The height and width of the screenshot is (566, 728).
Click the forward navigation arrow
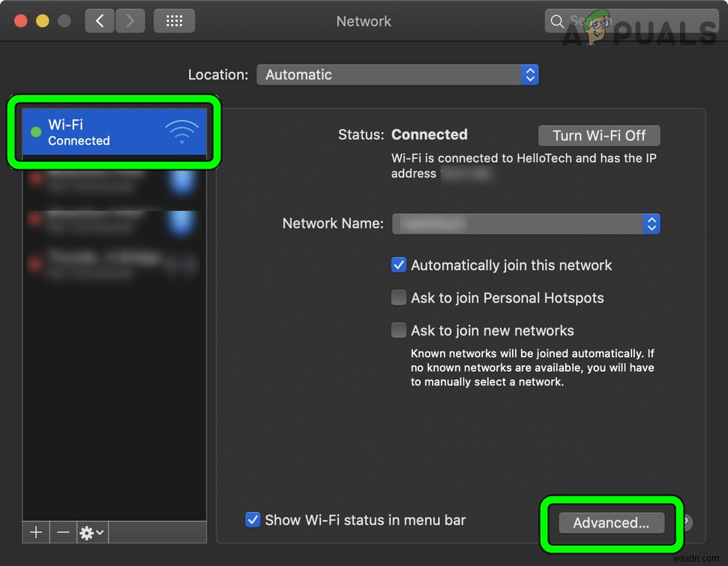click(129, 21)
